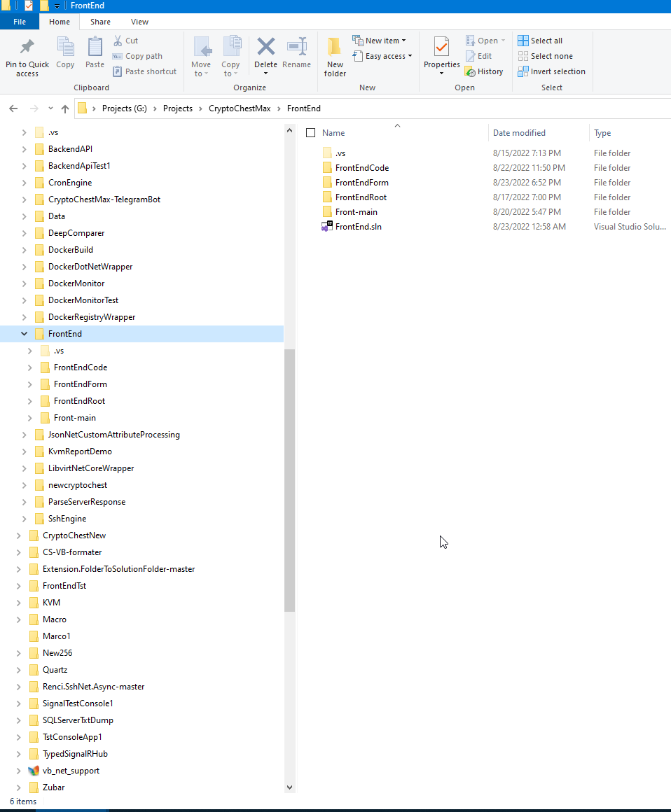
Task: Select Marco1 in the navigation tree
Action: coord(57,636)
